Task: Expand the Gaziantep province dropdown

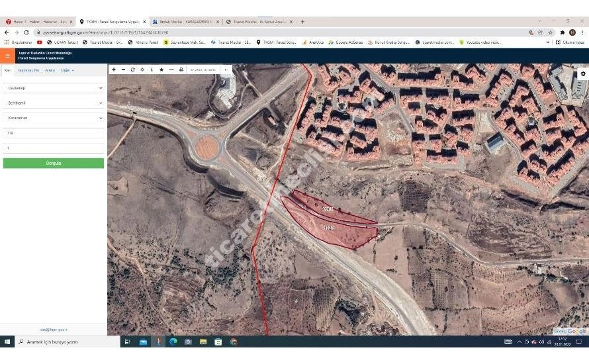Action: [x=54, y=88]
